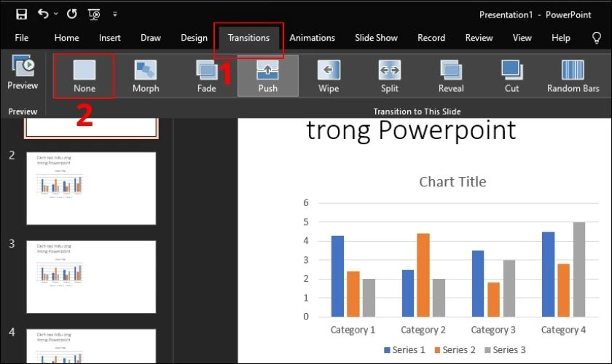The image size is (612, 364).
Task: Click the Category 4 axis label
Action: (x=563, y=330)
